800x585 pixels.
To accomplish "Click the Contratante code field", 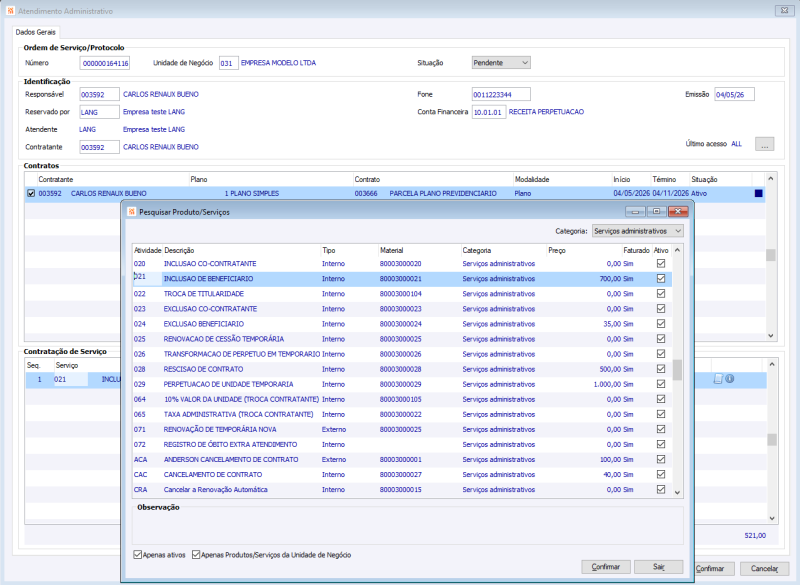I will 99,147.
